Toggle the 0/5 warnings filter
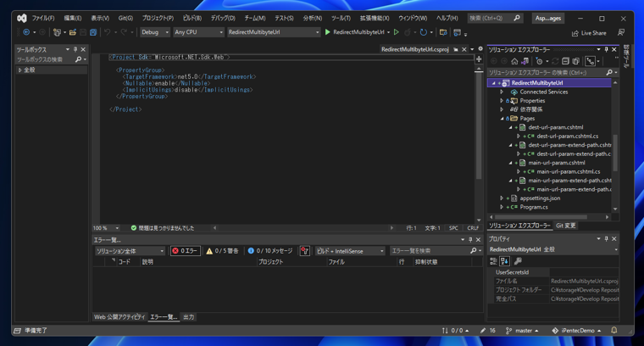 [x=222, y=251]
